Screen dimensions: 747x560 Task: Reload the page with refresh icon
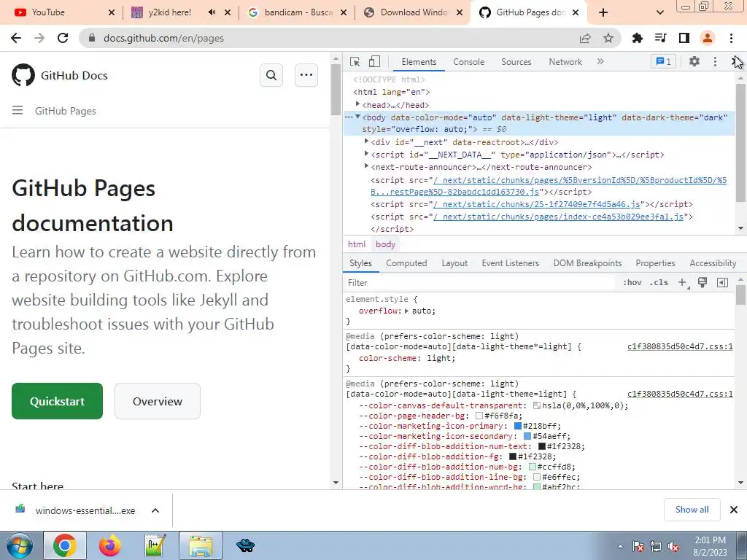coord(63,38)
